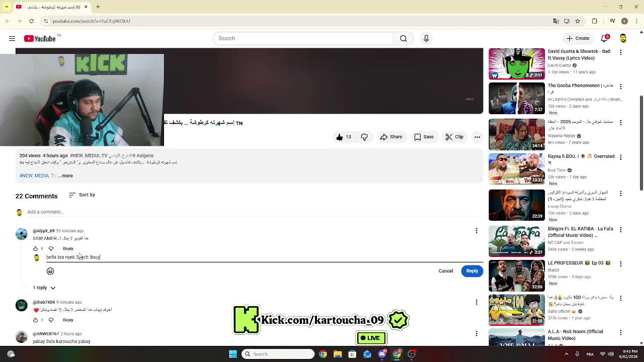Viewport: 644px width, 362px height.
Task: Submit the reply with blue Reply button
Action: 472,271
